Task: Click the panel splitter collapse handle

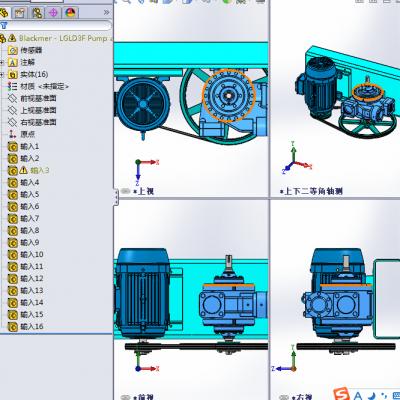Action: (116, 197)
